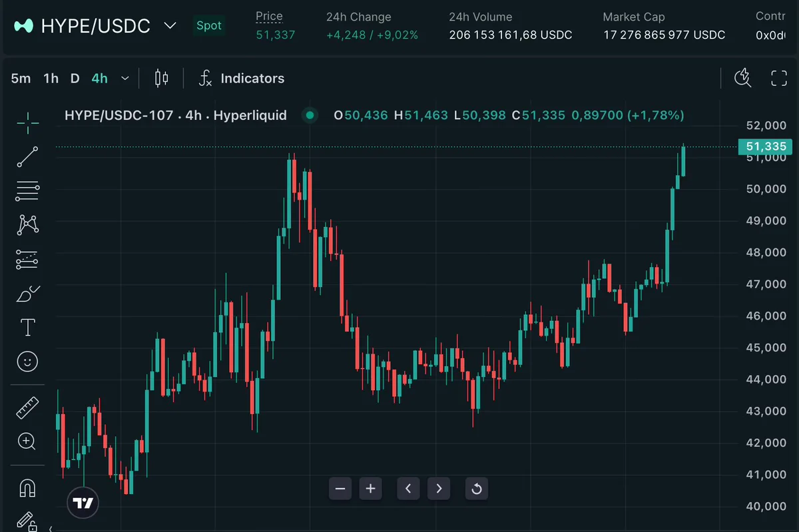Image resolution: width=799 pixels, height=532 pixels.
Task: Click the HYPE/USDC-107 chart legend title
Action: (175, 115)
